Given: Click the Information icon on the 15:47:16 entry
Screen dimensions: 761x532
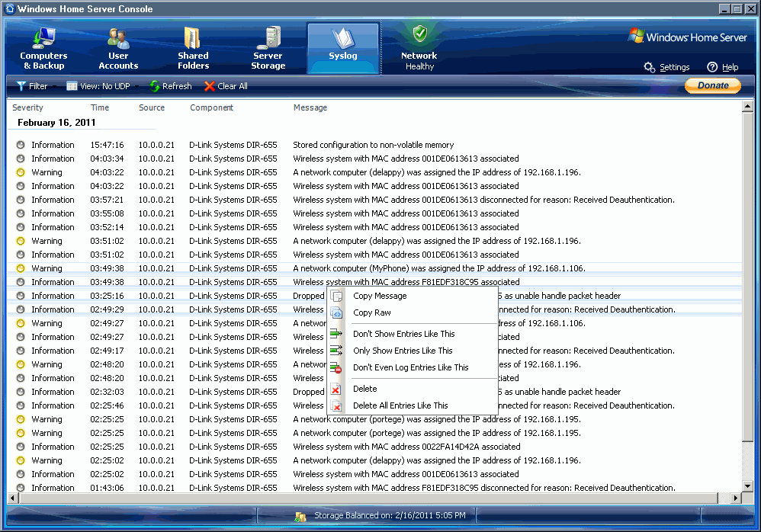Looking at the screenshot, I should (21, 145).
